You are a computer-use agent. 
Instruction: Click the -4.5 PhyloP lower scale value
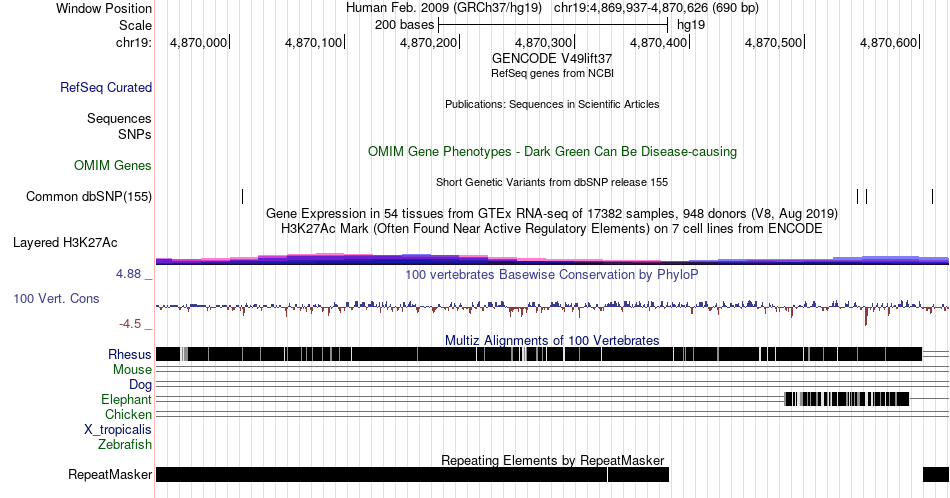pos(130,324)
